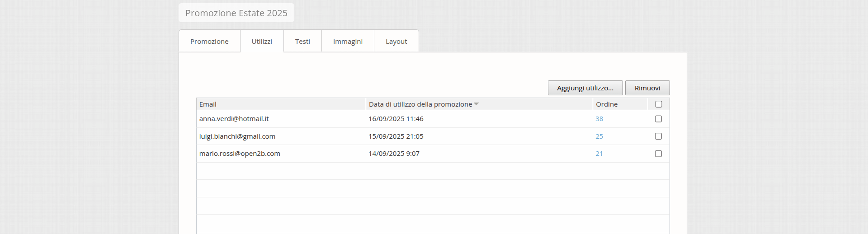Click the Ordine column header
This screenshot has height=234, width=868.
pos(607,104)
